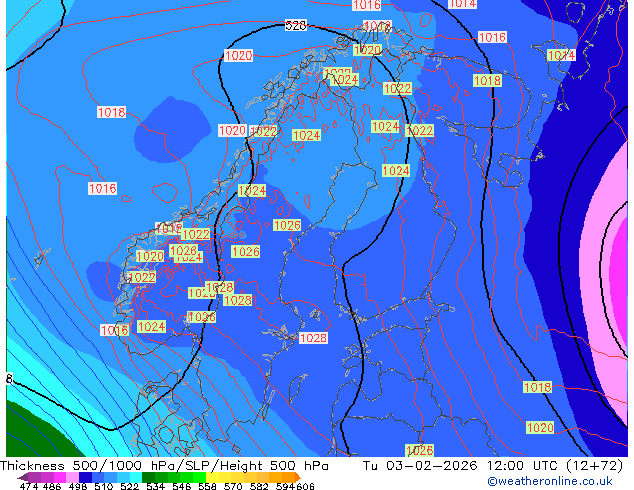Click the legend value 498

click(78, 486)
